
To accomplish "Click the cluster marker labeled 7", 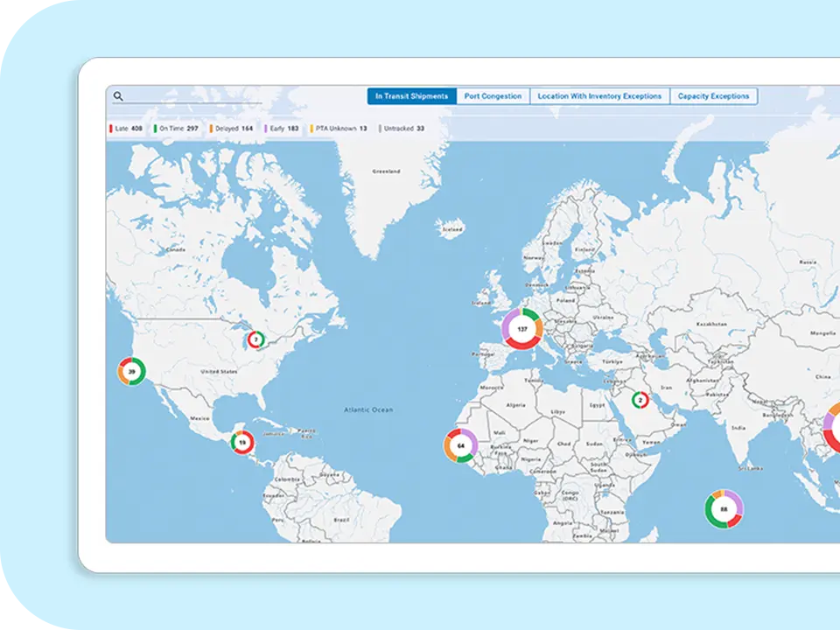I will tap(255, 339).
